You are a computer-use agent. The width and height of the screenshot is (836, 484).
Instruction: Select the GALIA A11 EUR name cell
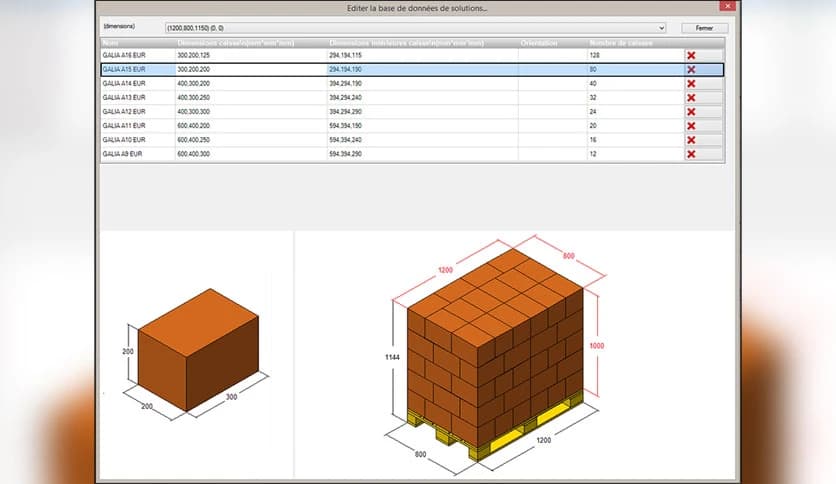coord(138,126)
